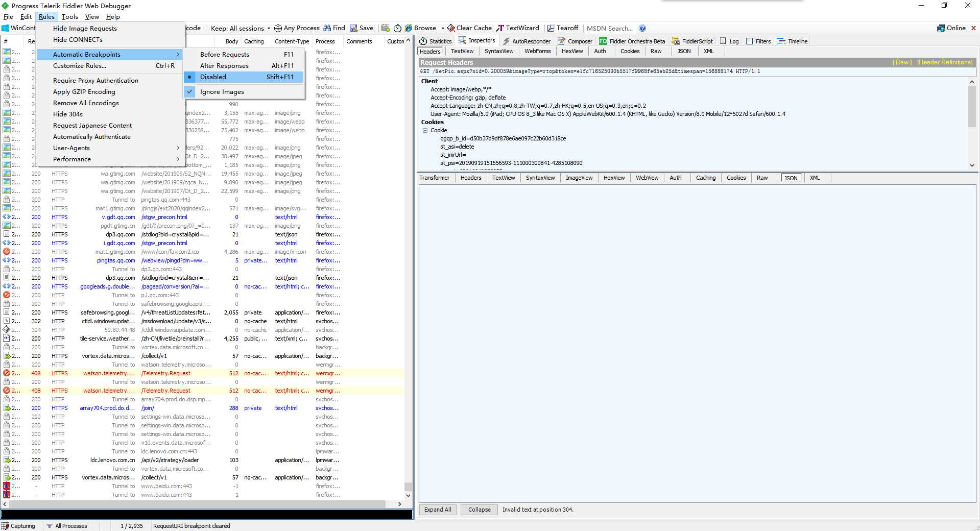The width and height of the screenshot is (980, 531).
Task: Launch Browse with Internet Explorer icon
Action: point(409,28)
